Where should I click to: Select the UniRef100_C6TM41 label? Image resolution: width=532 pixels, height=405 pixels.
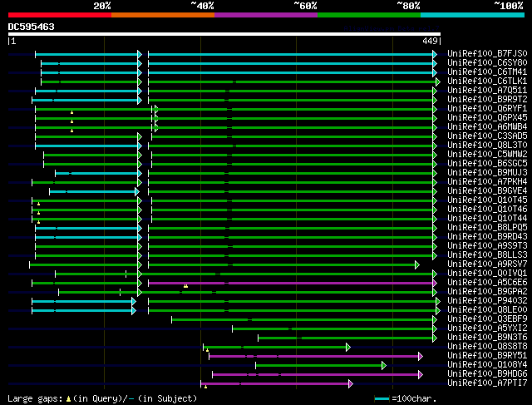point(487,72)
